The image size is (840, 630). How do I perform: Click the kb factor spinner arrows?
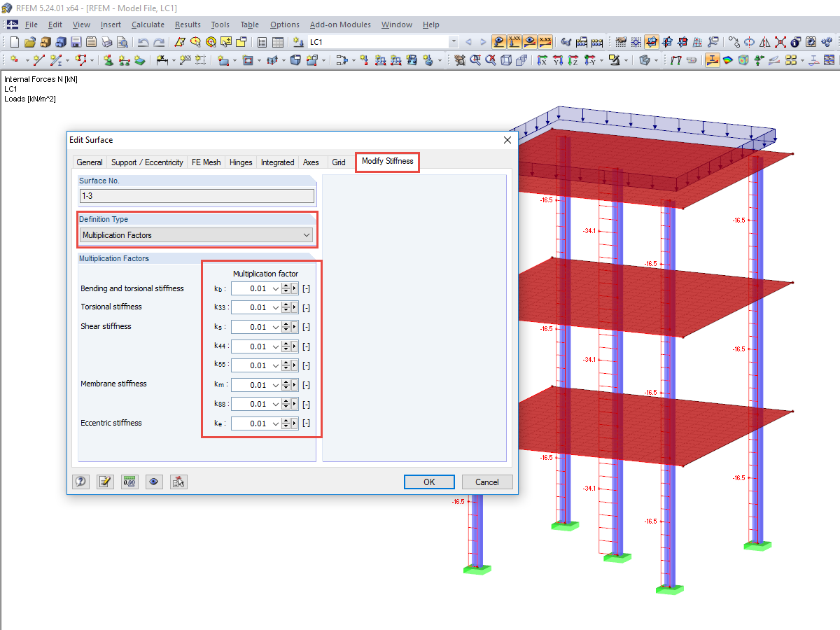click(x=286, y=288)
